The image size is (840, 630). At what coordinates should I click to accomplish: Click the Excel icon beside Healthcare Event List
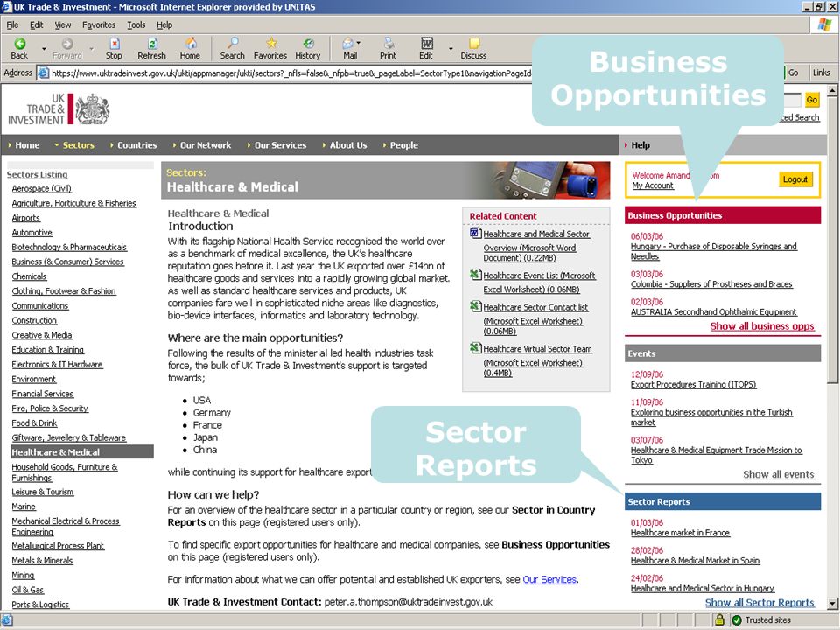[x=475, y=274]
